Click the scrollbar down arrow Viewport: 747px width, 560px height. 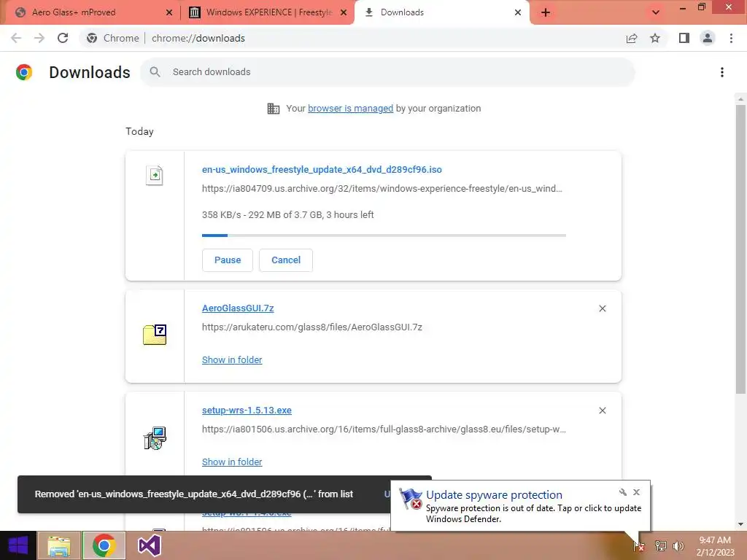tap(740, 524)
